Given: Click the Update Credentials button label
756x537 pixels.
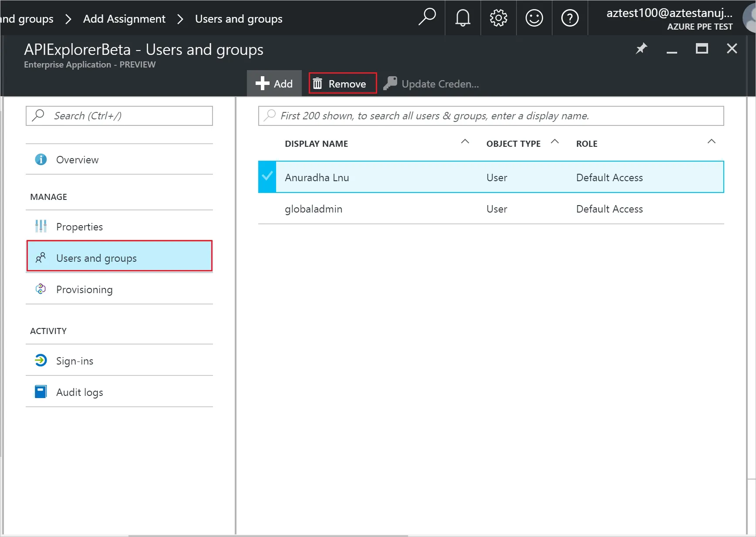Looking at the screenshot, I should click(x=440, y=84).
